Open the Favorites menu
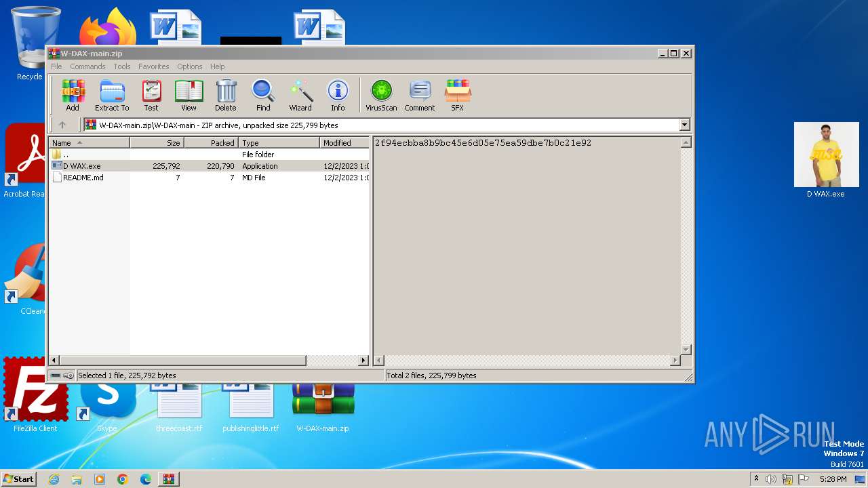The height and width of the screenshot is (488, 868). click(154, 66)
